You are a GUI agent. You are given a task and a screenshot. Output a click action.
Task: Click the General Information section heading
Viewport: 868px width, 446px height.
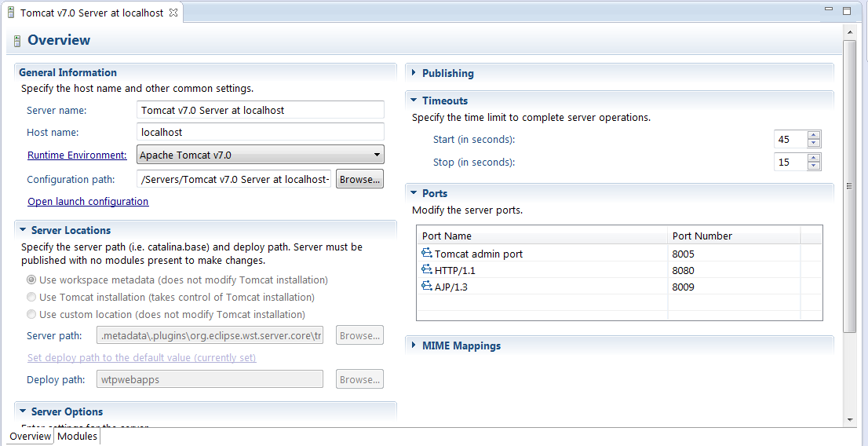[67, 72]
